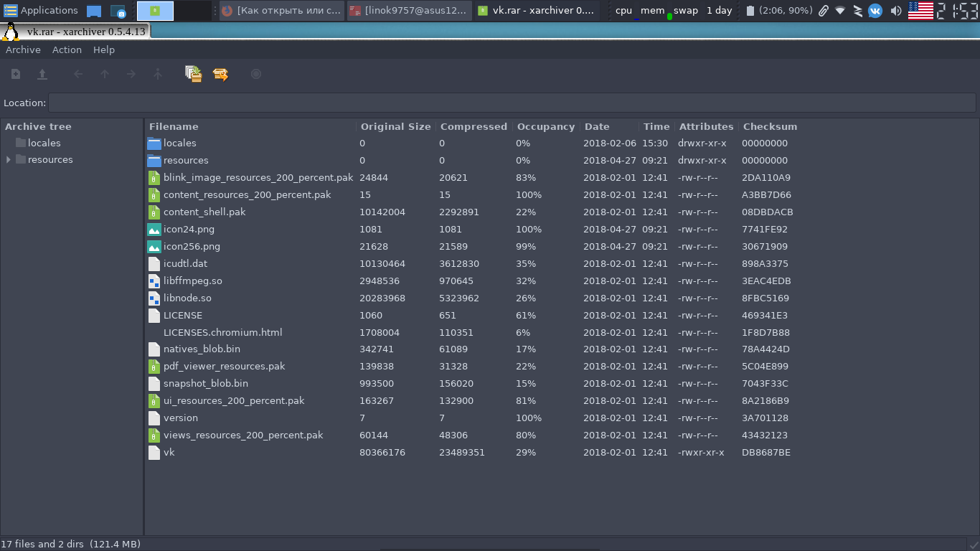Open the VK messenger tray icon

click(x=875, y=11)
